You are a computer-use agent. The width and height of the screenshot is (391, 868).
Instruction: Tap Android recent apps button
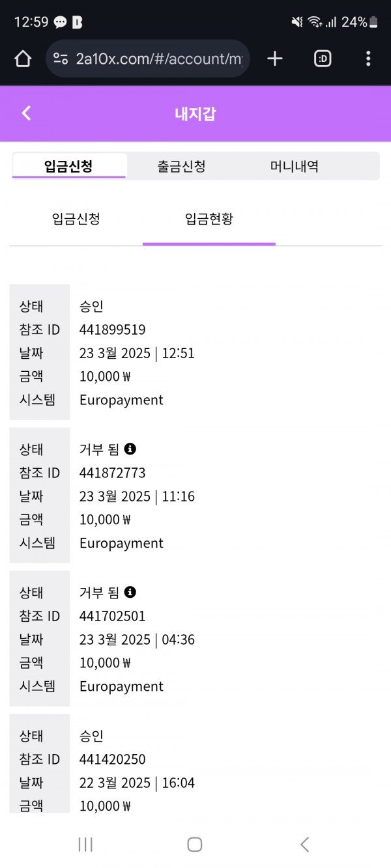(x=85, y=845)
